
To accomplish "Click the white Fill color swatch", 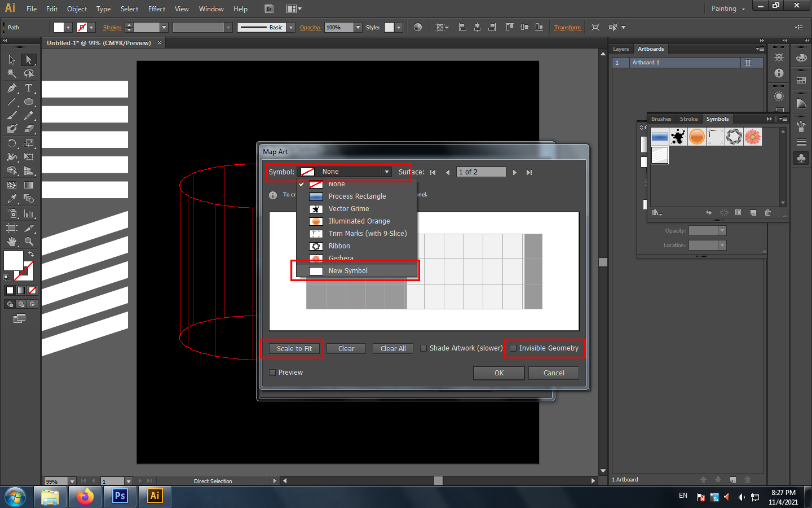I will coord(14,261).
